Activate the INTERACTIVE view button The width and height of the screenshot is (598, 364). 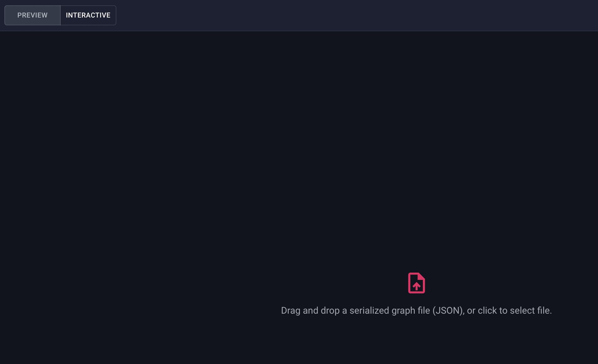[88, 15]
